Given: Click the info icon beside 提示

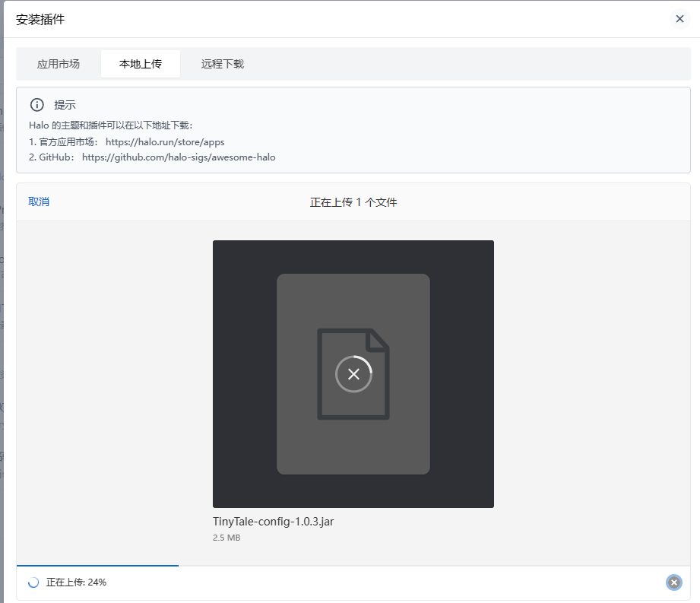Looking at the screenshot, I should click(x=37, y=104).
